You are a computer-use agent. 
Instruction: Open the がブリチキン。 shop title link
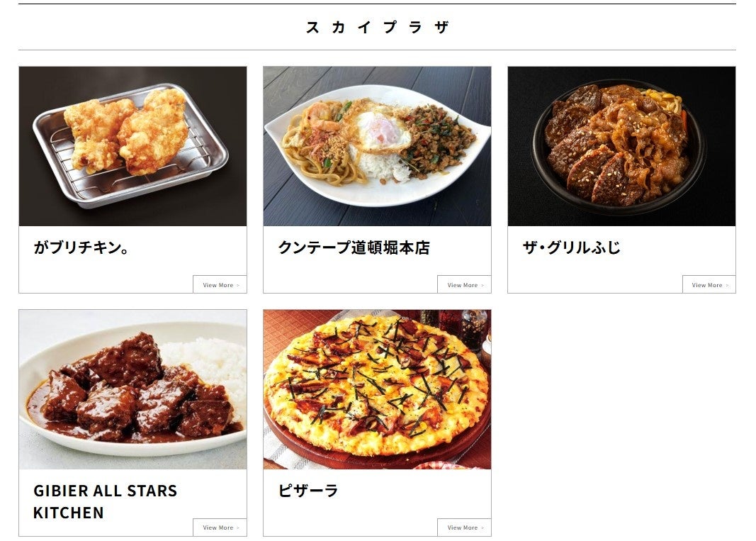(x=81, y=247)
